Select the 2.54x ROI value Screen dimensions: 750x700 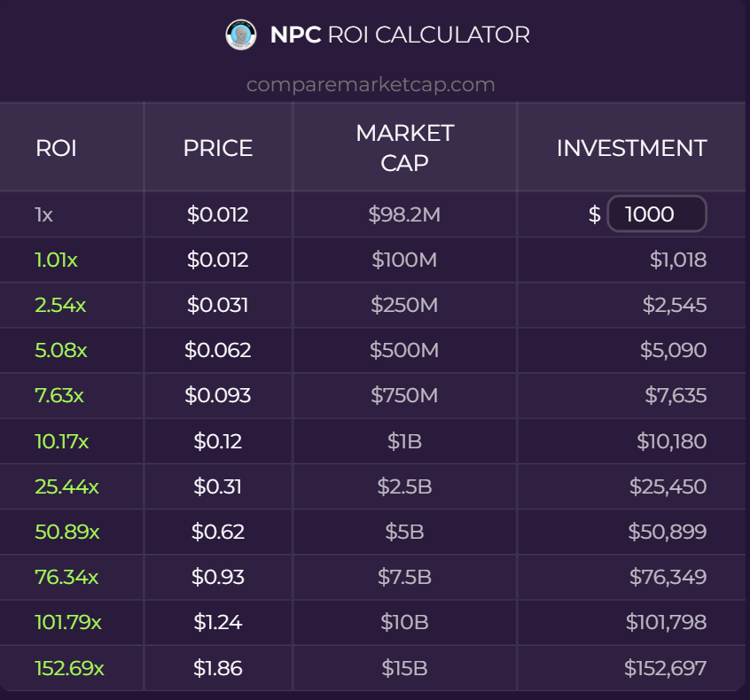click(60, 305)
